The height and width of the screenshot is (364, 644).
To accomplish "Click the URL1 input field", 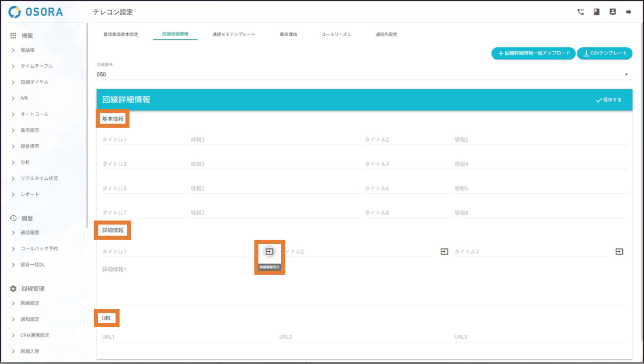I will pos(187,337).
